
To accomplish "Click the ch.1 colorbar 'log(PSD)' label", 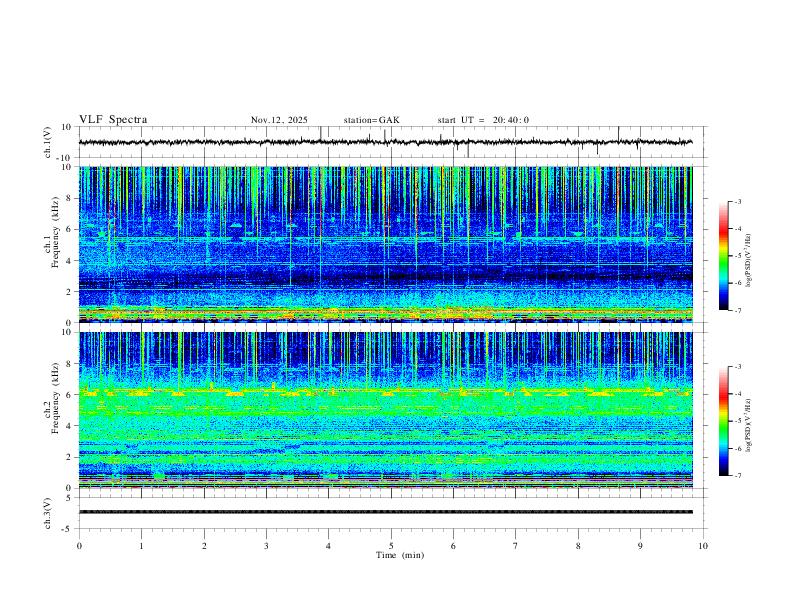I will point(749,260).
